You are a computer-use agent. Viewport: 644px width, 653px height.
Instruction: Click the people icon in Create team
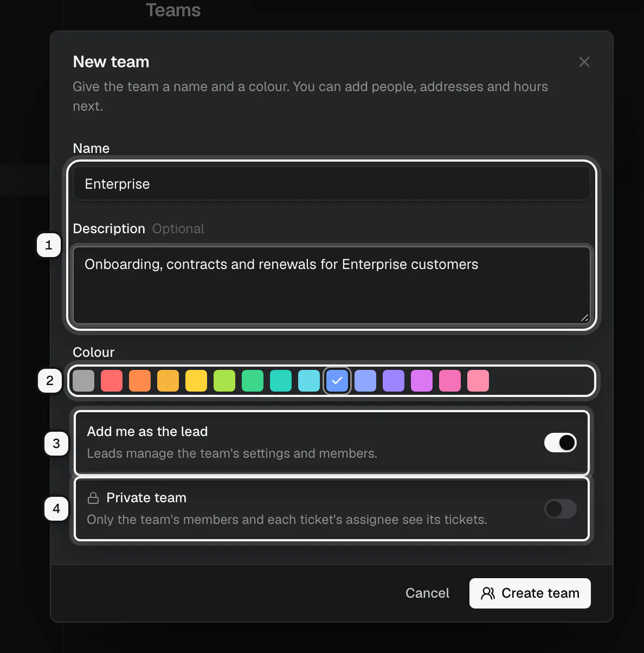tap(488, 593)
